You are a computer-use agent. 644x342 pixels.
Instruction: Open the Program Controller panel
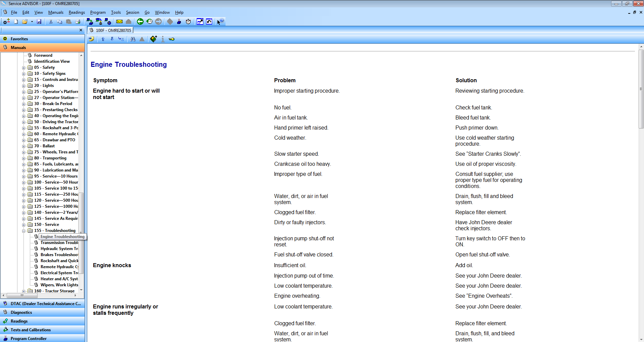pos(42,338)
